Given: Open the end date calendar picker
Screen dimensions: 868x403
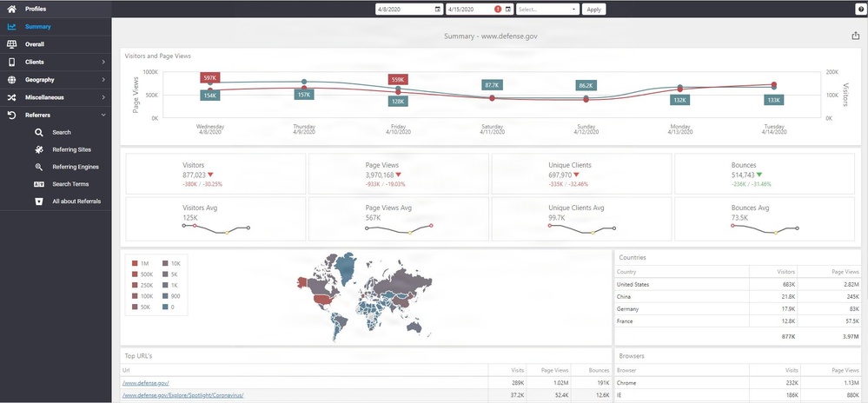Looking at the screenshot, I should (x=507, y=10).
